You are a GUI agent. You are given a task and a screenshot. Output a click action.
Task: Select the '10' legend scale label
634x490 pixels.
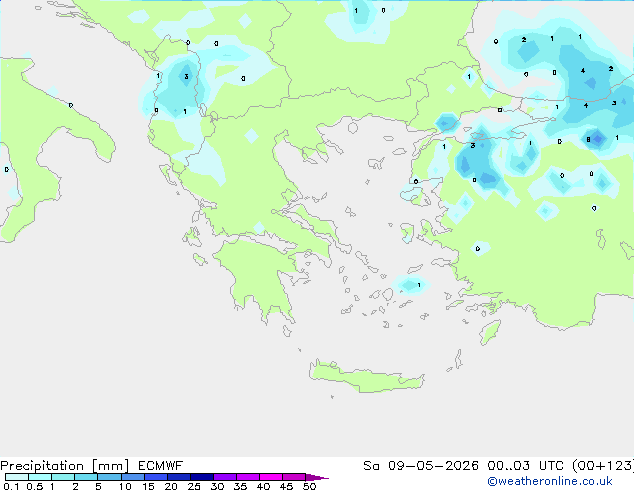pyautogui.click(x=125, y=486)
